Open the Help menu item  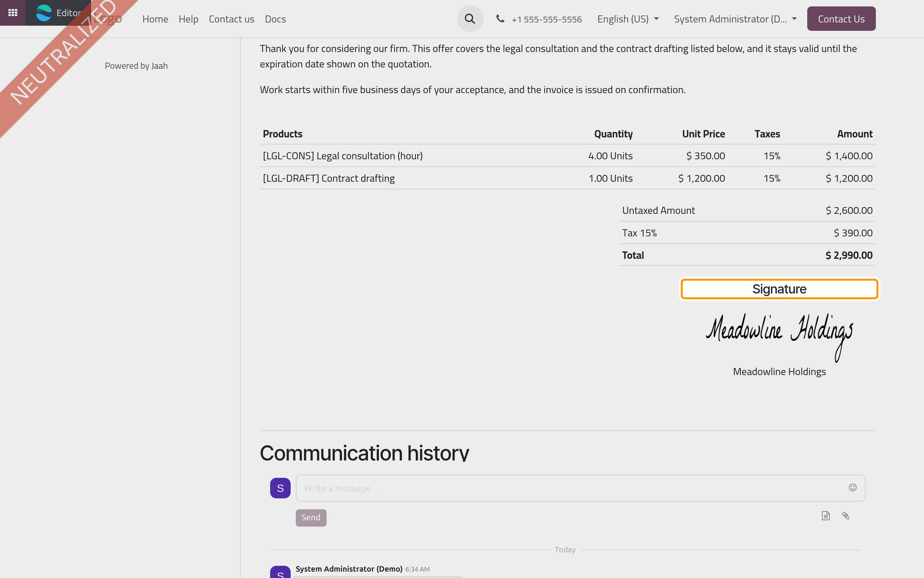point(188,19)
